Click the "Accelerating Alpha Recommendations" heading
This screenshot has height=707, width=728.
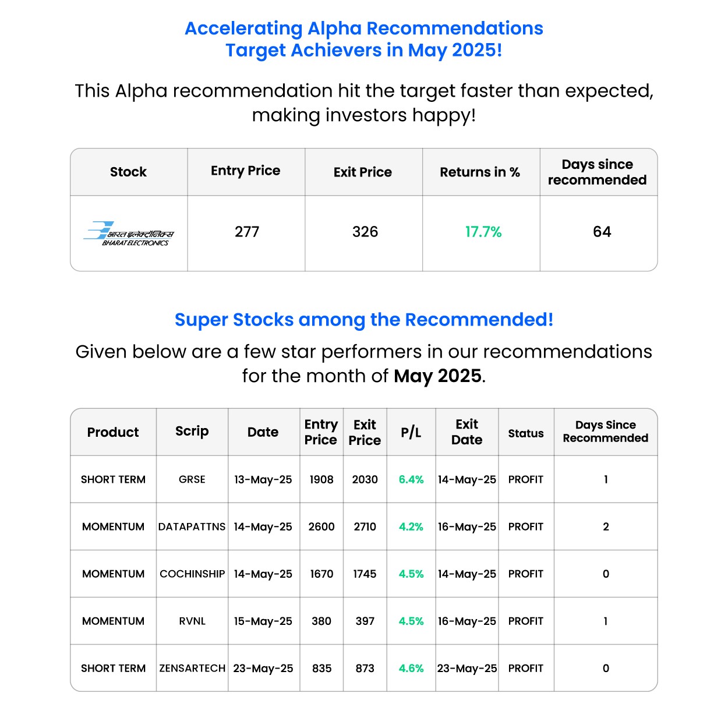[x=363, y=29]
